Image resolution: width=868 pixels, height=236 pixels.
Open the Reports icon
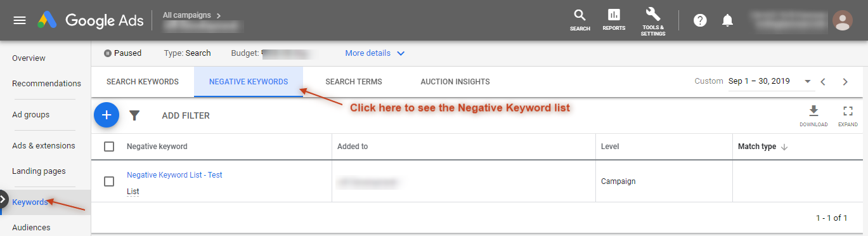coord(614,15)
